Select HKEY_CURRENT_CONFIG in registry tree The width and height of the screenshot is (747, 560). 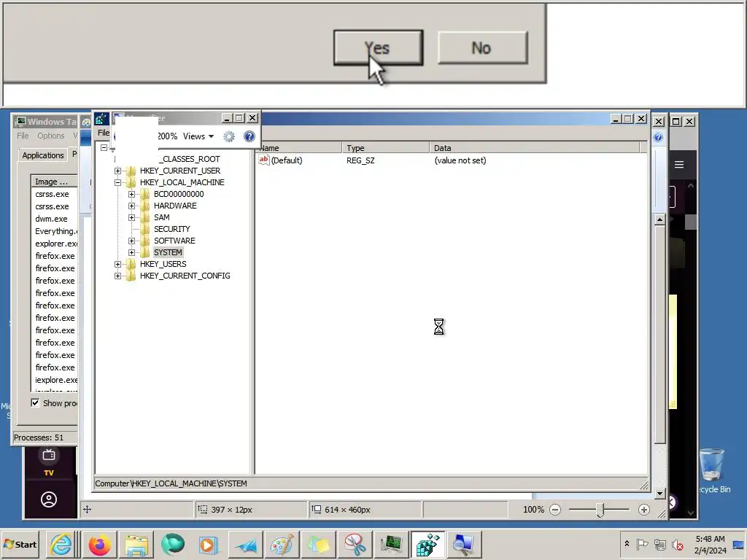click(x=185, y=276)
